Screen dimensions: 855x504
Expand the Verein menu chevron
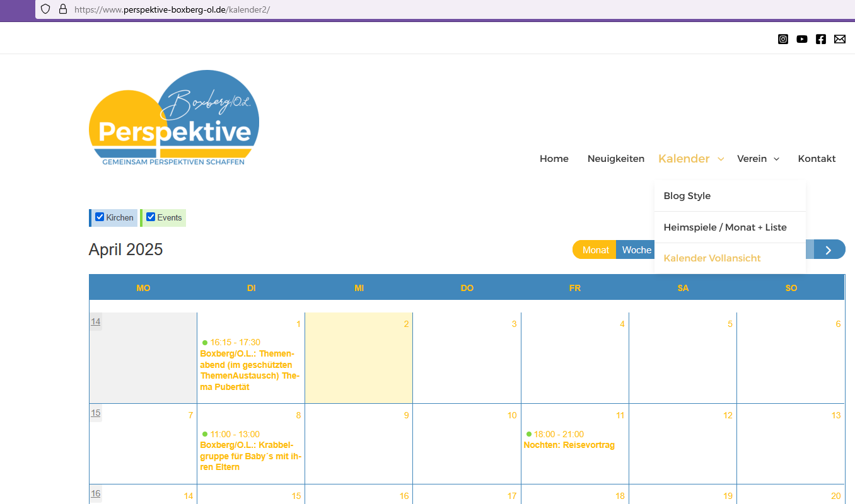pyautogui.click(x=776, y=159)
